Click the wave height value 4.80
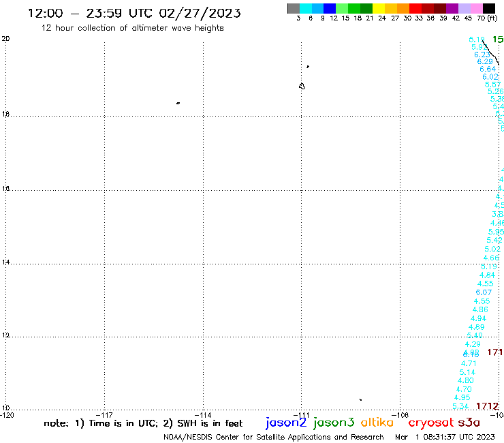The width and height of the screenshot is (504, 443). pos(465,380)
